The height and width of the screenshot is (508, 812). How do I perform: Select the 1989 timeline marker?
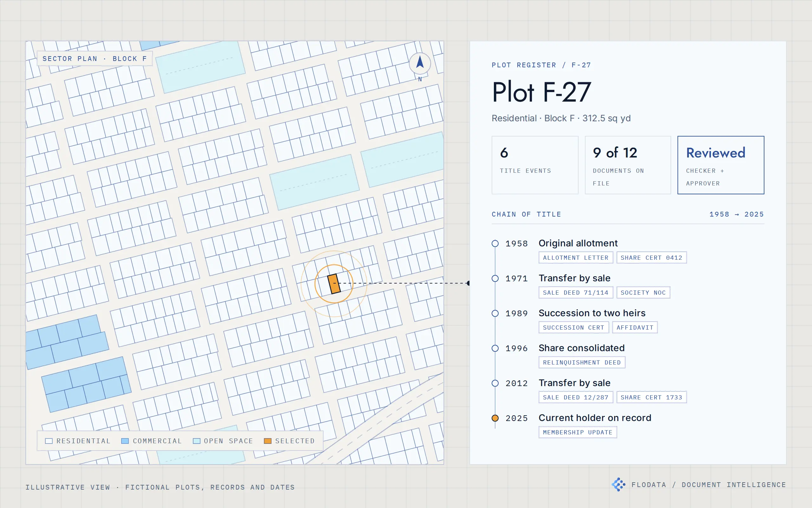pos(495,313)
